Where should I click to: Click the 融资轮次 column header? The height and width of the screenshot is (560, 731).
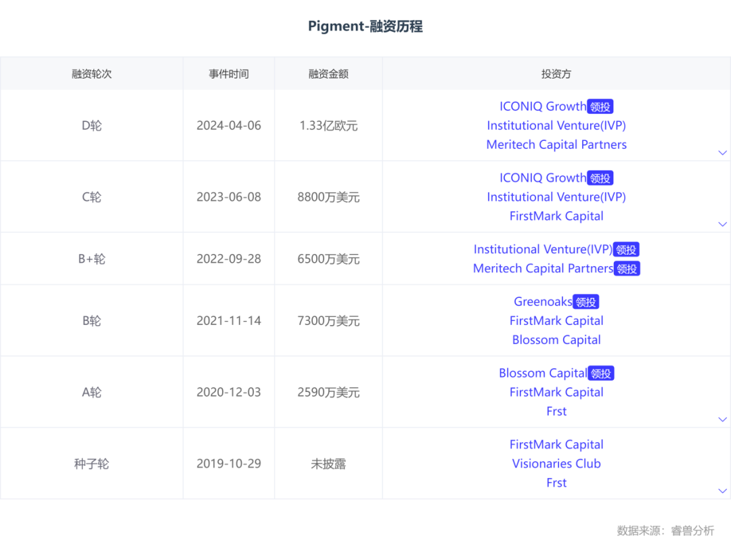point(91,74)
